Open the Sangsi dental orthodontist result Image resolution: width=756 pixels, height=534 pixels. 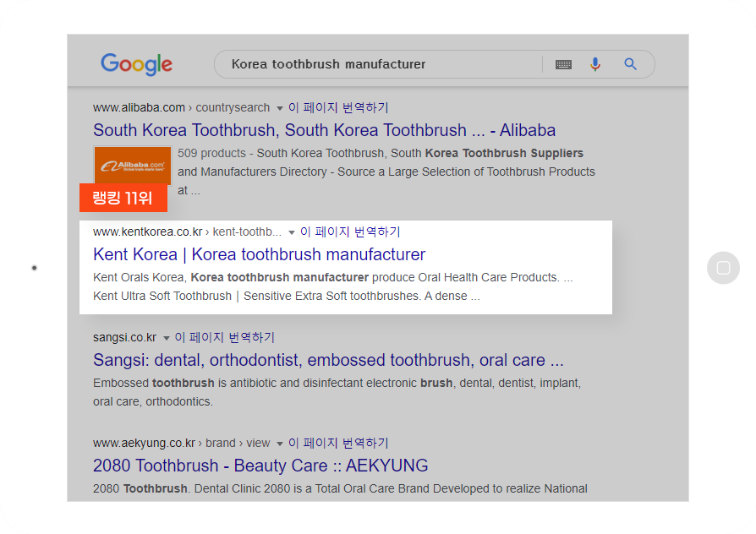pyautogui.click(x=328, y=360)
